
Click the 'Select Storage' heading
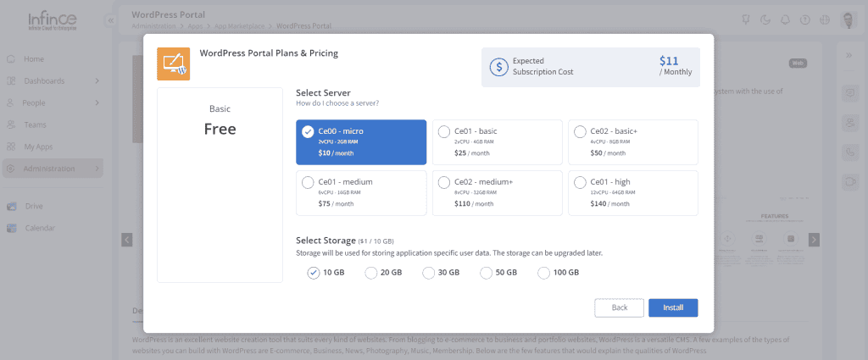click(x=325, y=241)
